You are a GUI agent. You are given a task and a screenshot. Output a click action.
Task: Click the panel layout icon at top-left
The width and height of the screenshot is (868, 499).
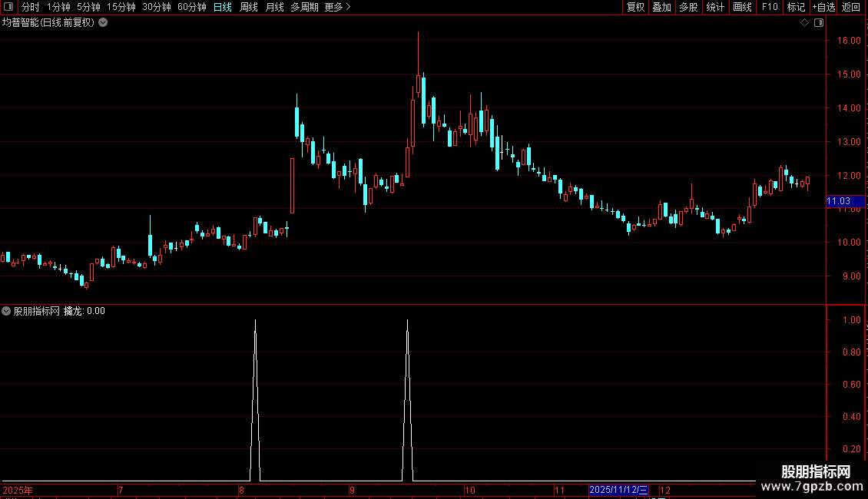8,7
